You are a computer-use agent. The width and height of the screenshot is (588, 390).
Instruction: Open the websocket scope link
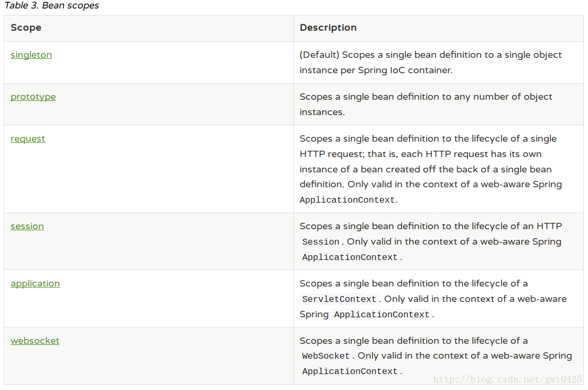point(35,341)
